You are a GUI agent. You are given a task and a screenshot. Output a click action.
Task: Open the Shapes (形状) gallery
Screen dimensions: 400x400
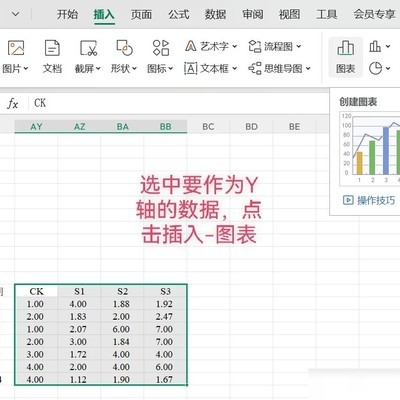[x=124, y=48]
